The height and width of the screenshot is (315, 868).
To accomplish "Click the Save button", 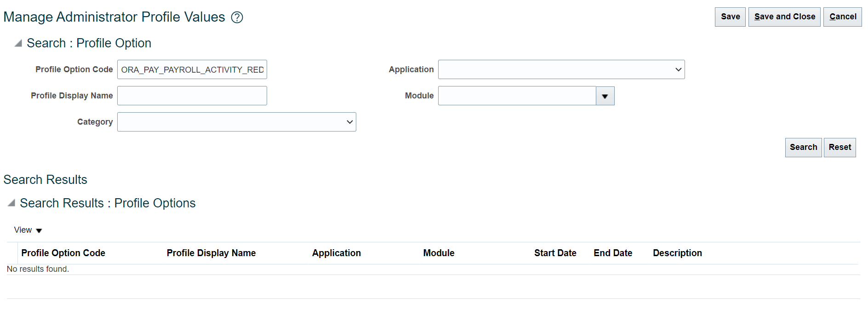I will 730,17.
